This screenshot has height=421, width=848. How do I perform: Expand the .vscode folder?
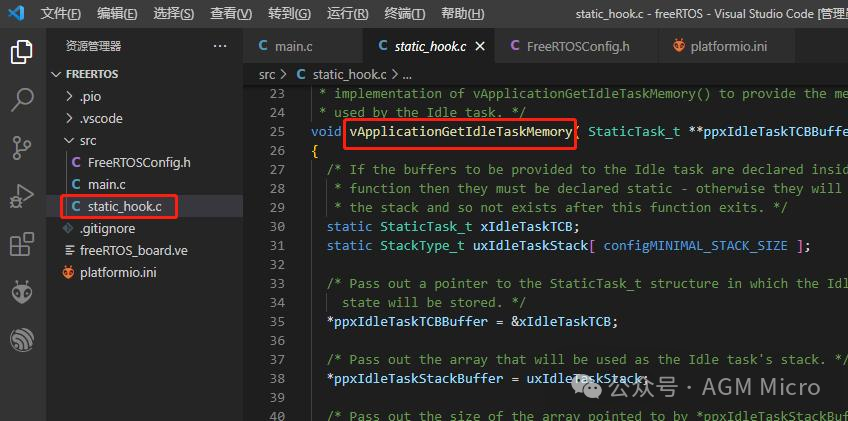click(101, 118)
